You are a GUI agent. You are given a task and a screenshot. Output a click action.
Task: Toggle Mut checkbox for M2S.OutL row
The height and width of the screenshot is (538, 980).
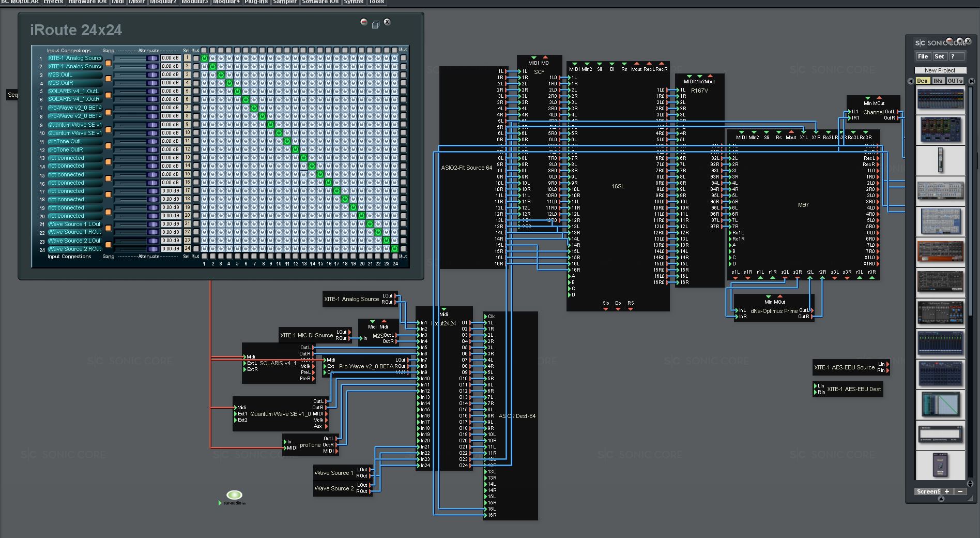[196, 75]
